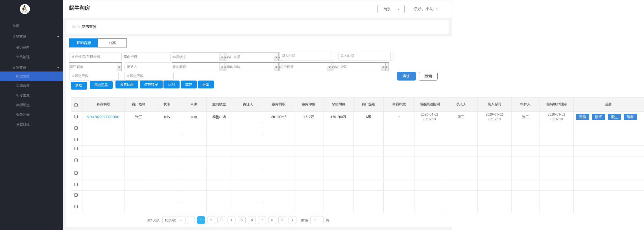Tick the checkbox for row NJXK20200913000001
Viewport: 644px width, 230px height.
pyautogui.click(x=76, y=117)
